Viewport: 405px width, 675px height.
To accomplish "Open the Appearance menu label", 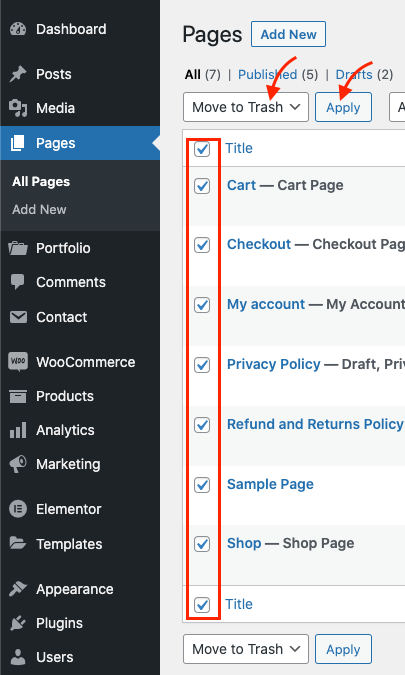I will coord(75,589).
